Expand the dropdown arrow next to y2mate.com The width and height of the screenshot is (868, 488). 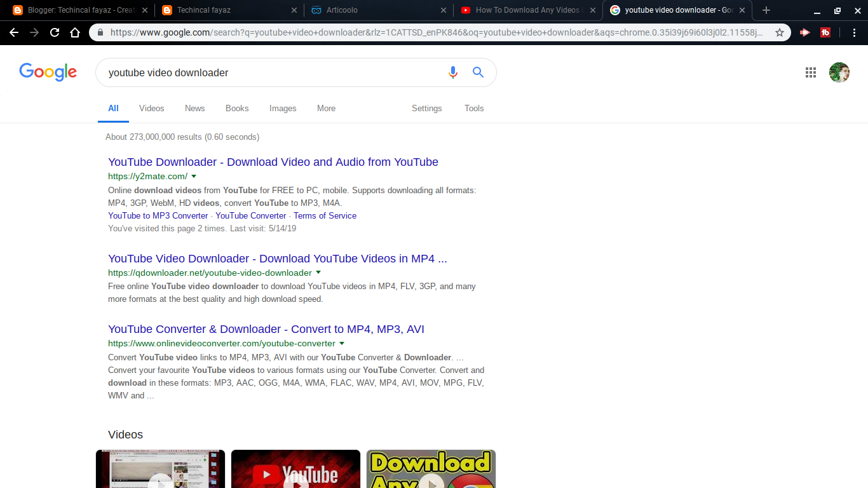click(x=194, y=176)
